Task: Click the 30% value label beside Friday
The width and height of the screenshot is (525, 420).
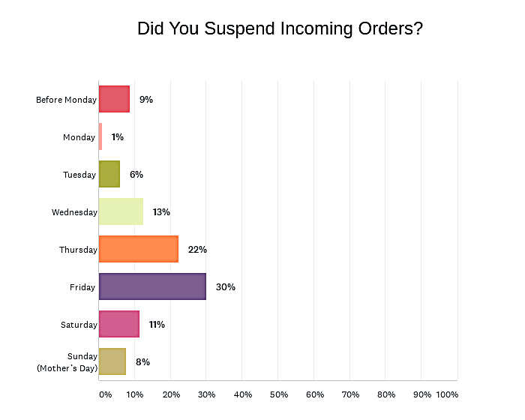Action: (x=226, y=287)
